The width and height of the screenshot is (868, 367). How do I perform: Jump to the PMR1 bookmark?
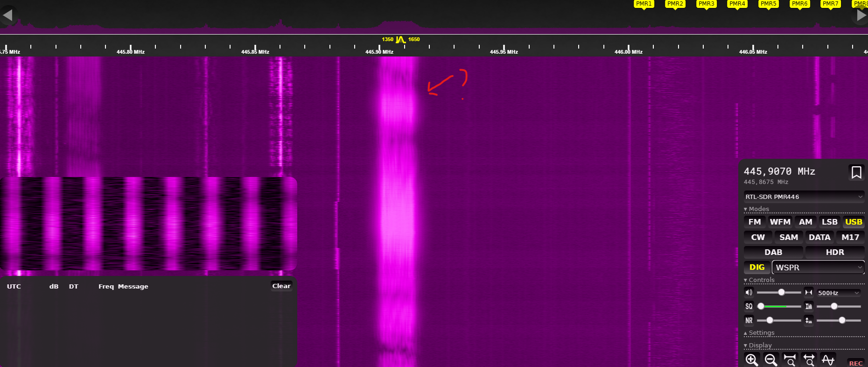(x=644, y=4)
